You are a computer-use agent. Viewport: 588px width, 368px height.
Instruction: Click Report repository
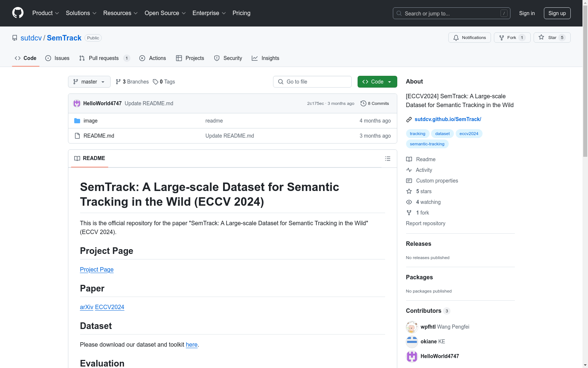pos(426,223)
